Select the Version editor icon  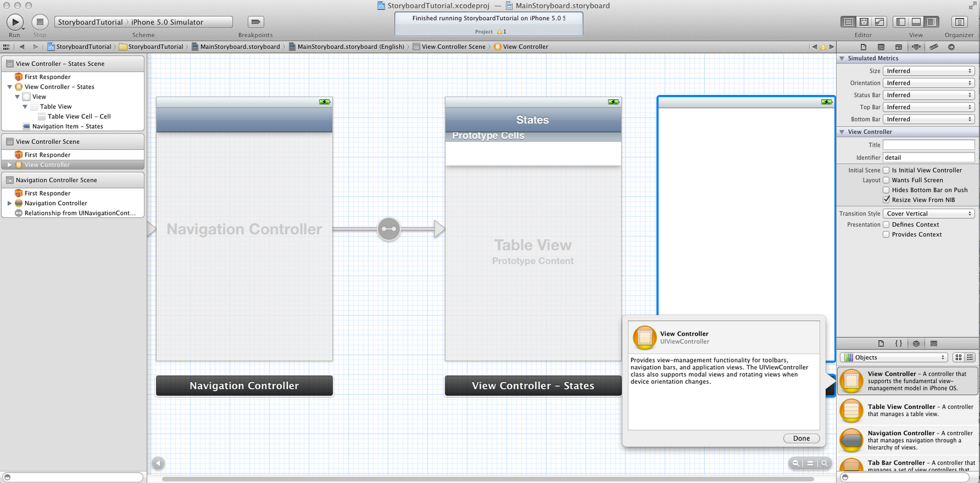[880, 22]
